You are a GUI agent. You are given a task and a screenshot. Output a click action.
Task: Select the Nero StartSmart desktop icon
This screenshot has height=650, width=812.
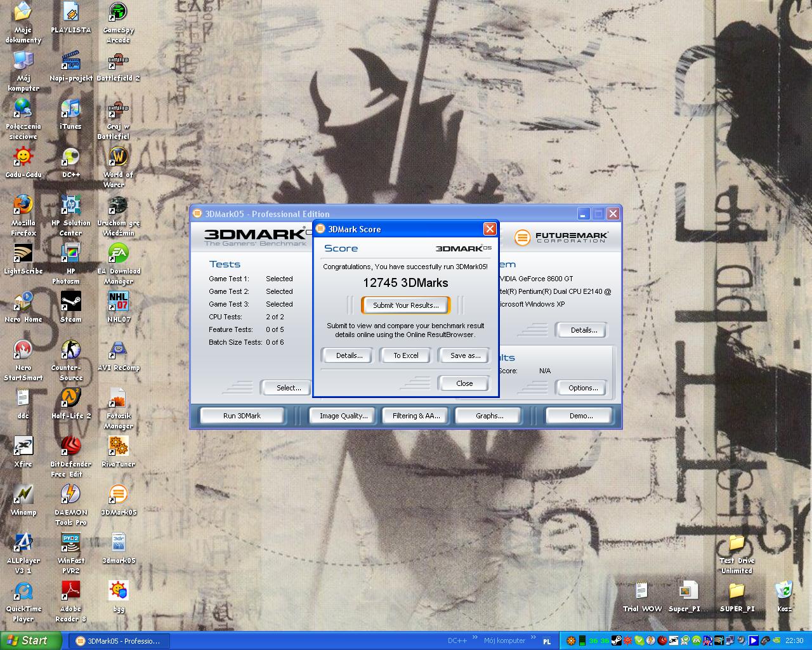(23, 361)
